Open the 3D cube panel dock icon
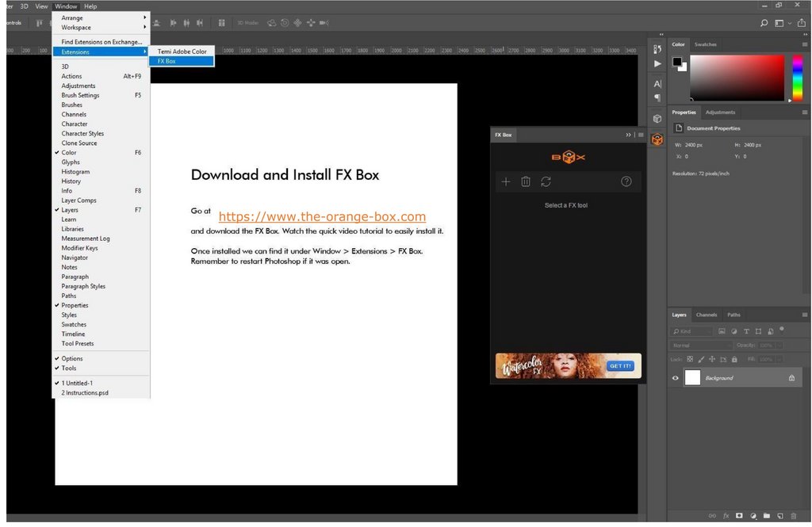 [657, 119]
